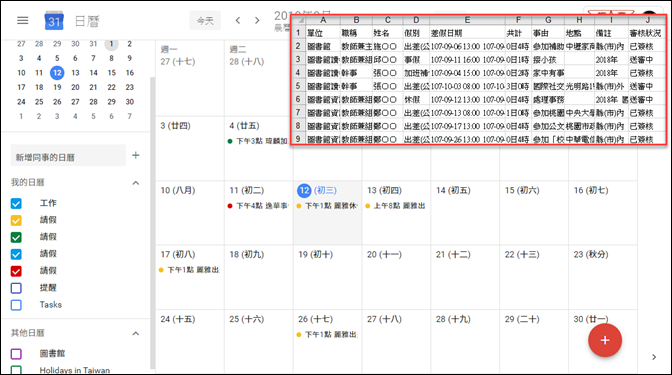The width and height of the screenshot is (672, 375).
Task: Select spreadsheet row 5 header
Action: 298,86
